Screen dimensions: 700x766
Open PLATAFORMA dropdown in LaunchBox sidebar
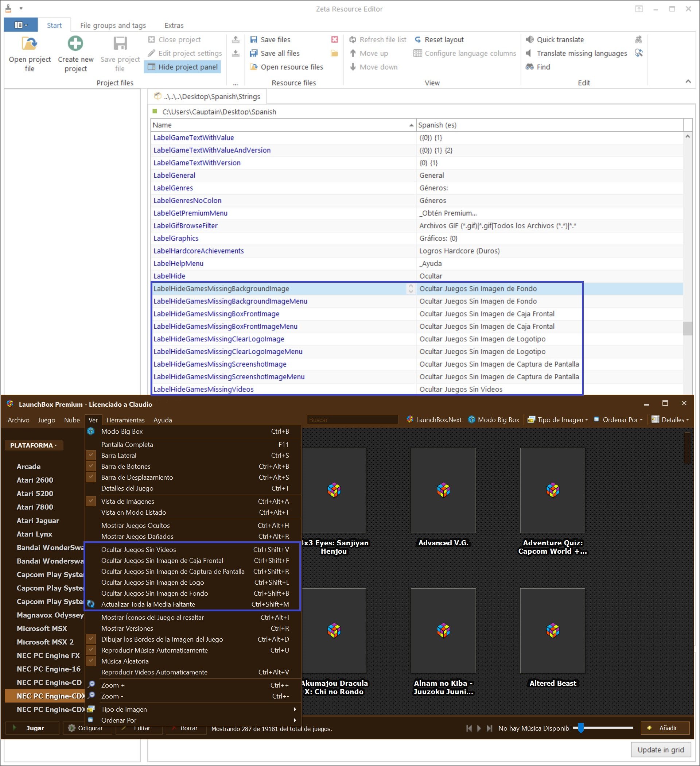pos(34,445)
